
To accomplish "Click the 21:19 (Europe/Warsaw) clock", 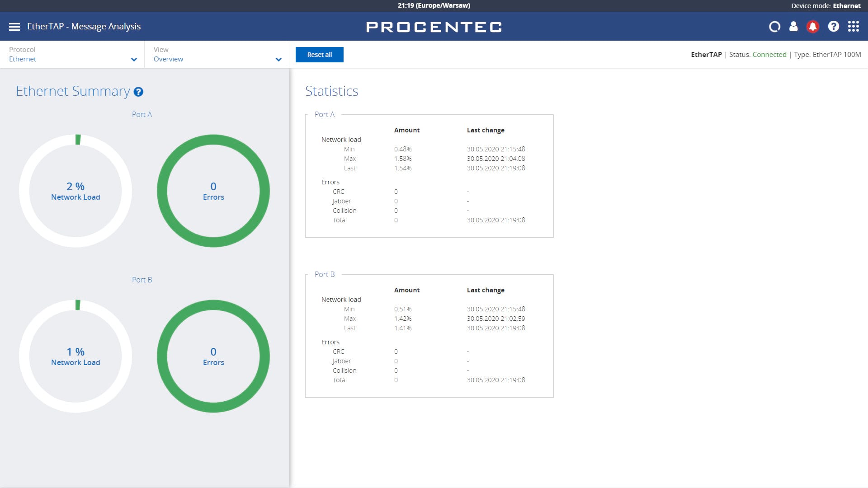I will [434, 5].
